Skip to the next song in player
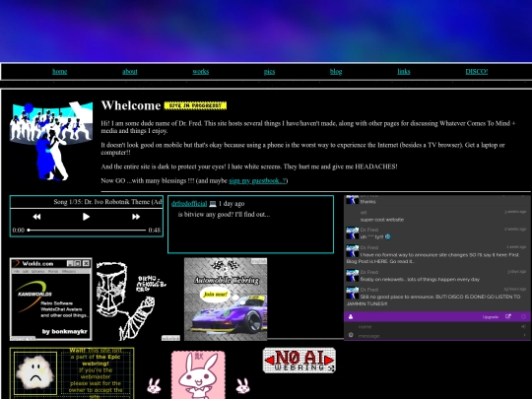This screenshot has width=532, height=399. [x=136, y=217]
